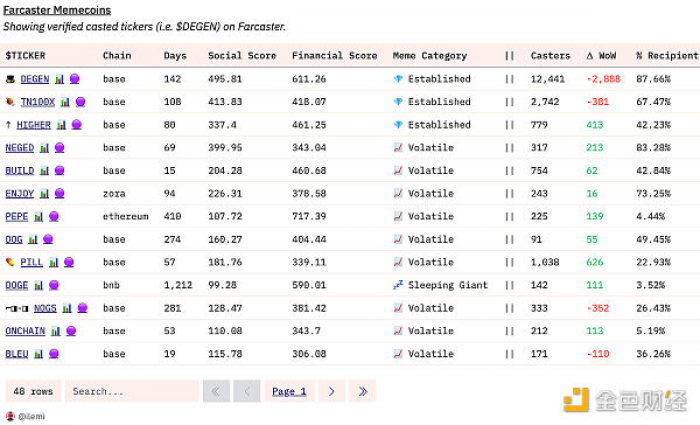
Task: Open the @ilemi author profile link
Action: pos(31,417)
